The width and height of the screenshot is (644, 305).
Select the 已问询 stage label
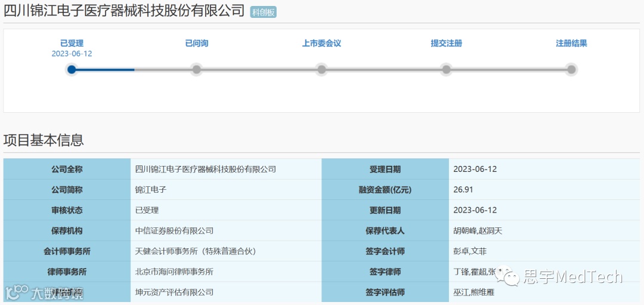pos(197,44)
